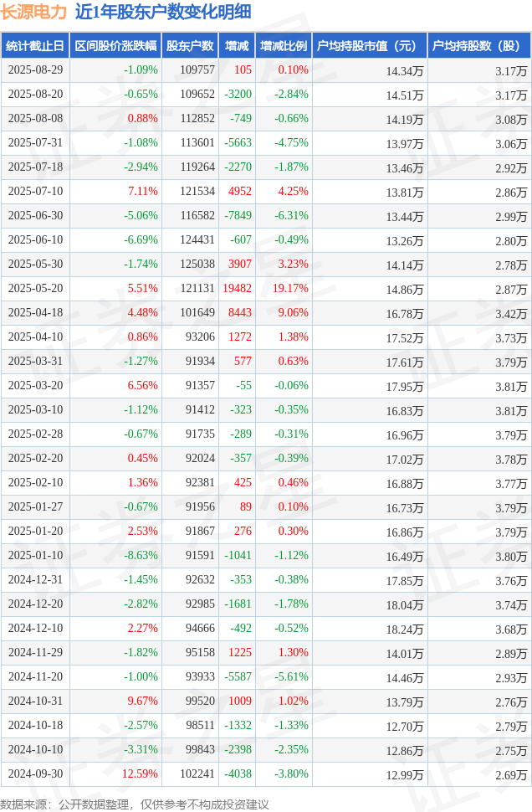532x812 pixels.
Task: Click the 区间股价涨跌幅 column header
Action: click(116, 46)
